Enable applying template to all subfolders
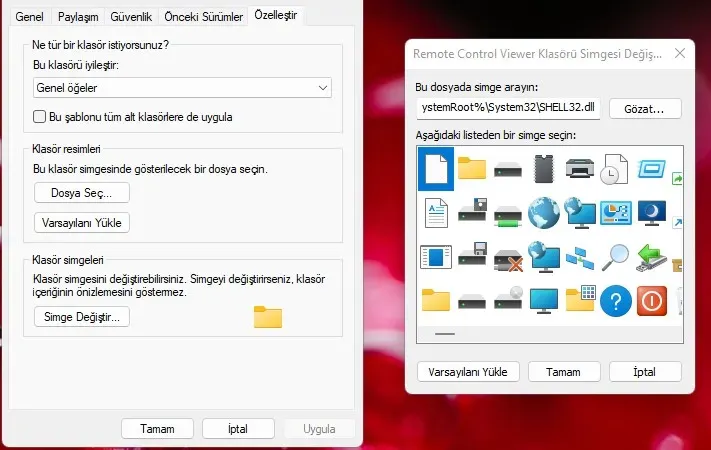The width and height of the screenshot is (711, 450). 40,117
